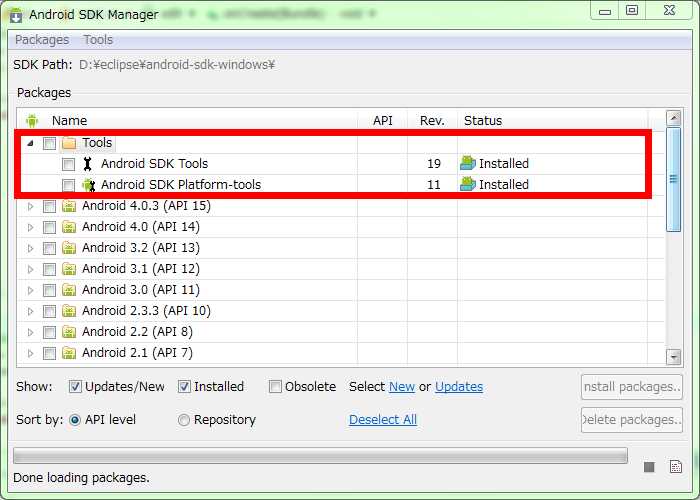Expand the Android 3.2 (API 13) group
Screen dimensions: 700x500
coord(30,248)
